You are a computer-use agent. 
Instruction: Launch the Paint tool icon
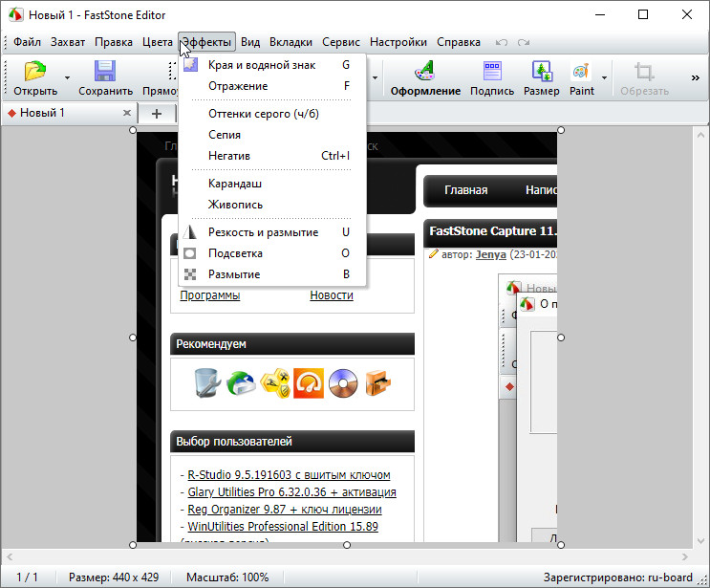pos(581,72)
